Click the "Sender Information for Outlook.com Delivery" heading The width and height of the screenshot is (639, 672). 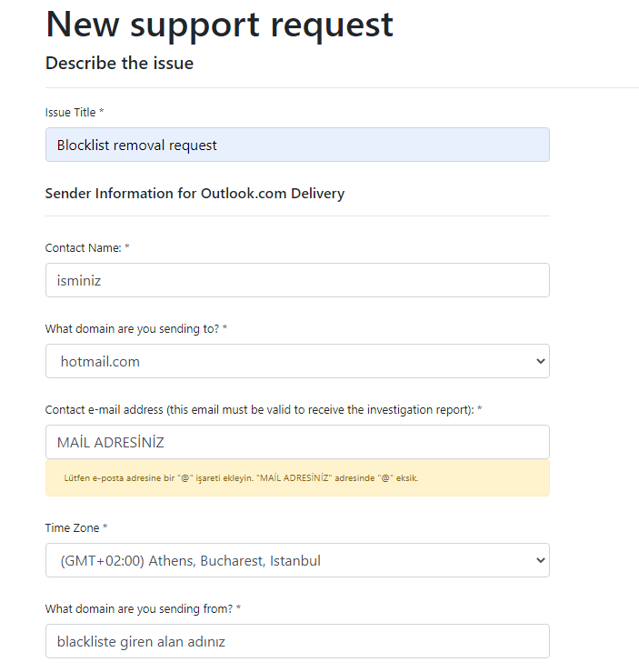pyautogui.click(x=195, y=194)
